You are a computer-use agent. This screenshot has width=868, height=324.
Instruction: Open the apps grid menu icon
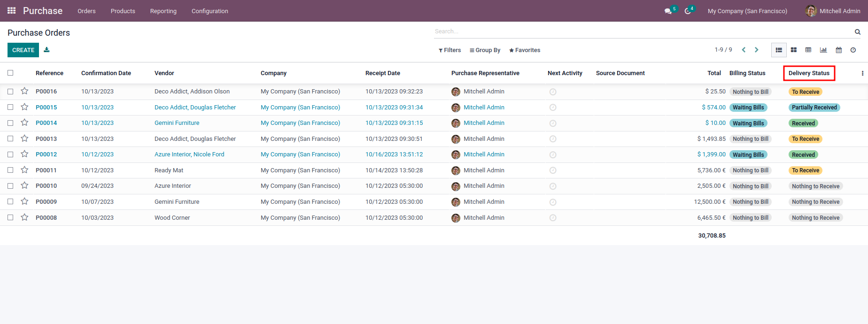(x=12, y=10)
